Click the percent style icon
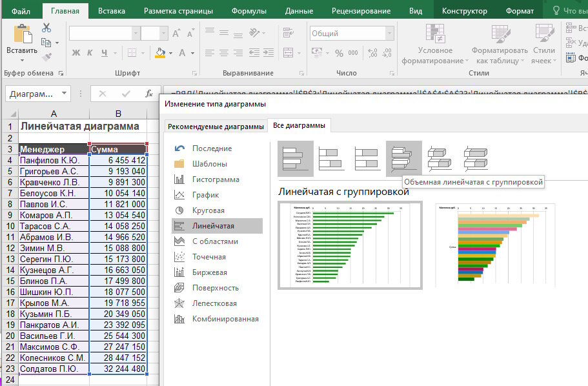Viewport: 588px width, 386px height. point(339,54)
